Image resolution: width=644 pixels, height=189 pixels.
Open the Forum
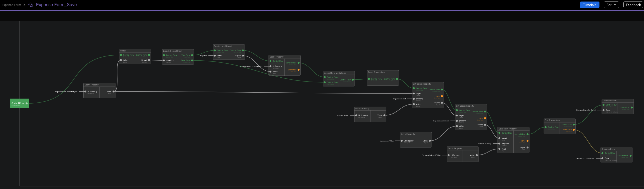(611, 5)
